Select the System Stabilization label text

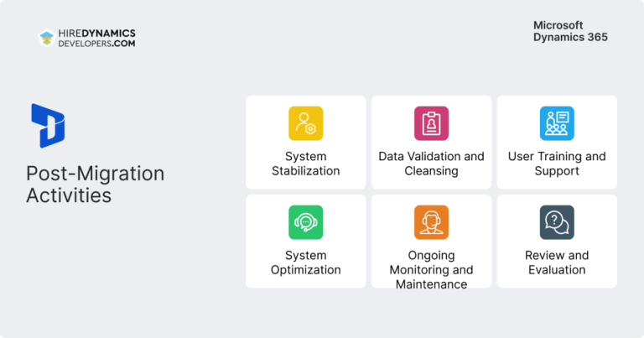[x=305, y=164]
